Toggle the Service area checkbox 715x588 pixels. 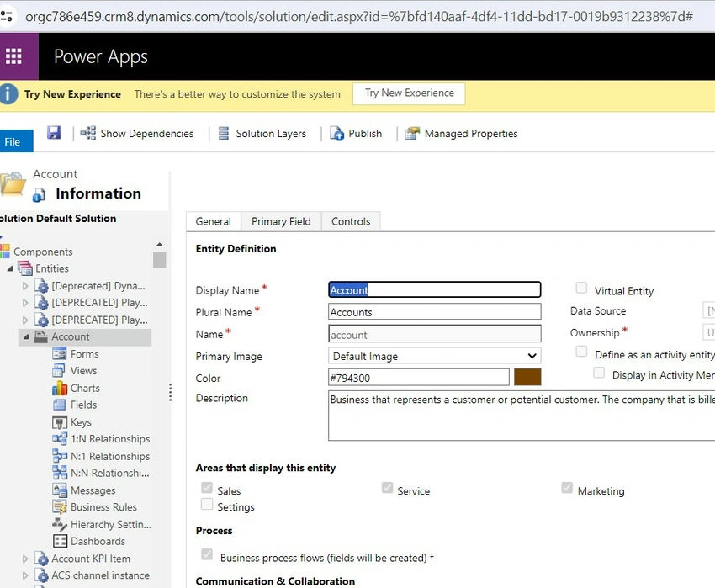387,488
